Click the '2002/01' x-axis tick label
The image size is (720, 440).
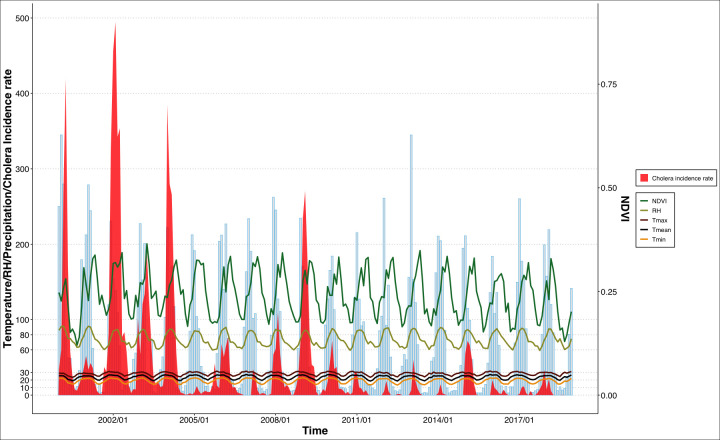113,420
